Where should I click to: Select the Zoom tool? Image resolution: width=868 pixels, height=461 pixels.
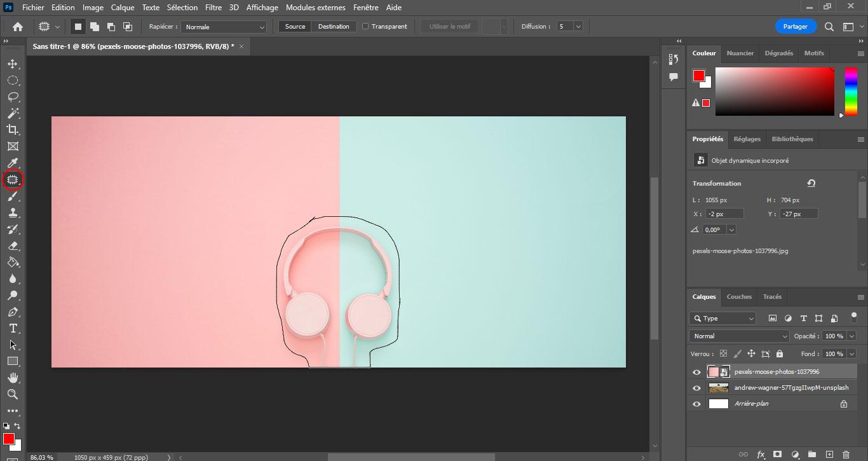coord(12,395)
